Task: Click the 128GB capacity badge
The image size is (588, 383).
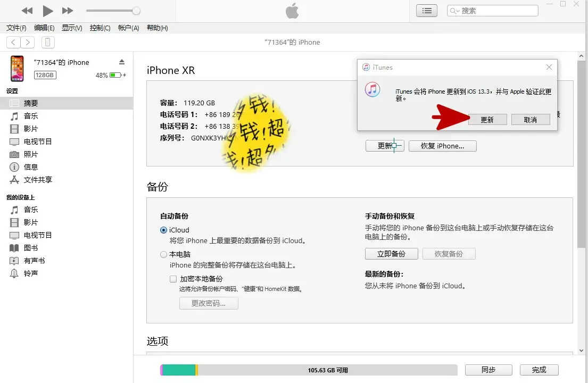Action: (45, 75)
